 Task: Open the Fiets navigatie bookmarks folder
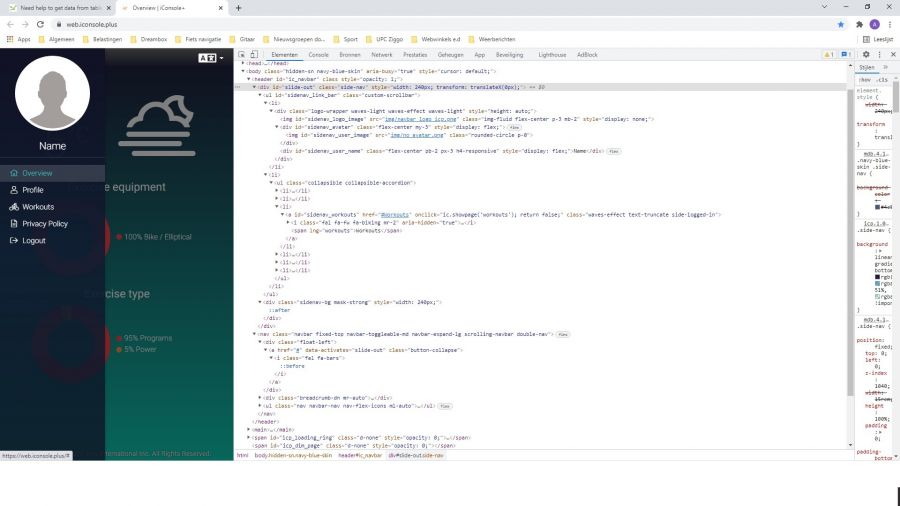[x=198, y=39]
